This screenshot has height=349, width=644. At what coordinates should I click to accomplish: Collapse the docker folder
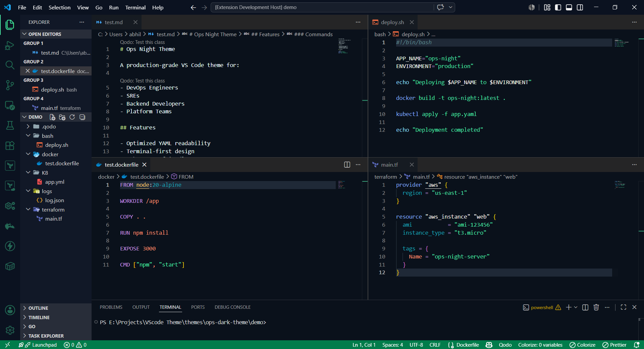coord(56,154)
